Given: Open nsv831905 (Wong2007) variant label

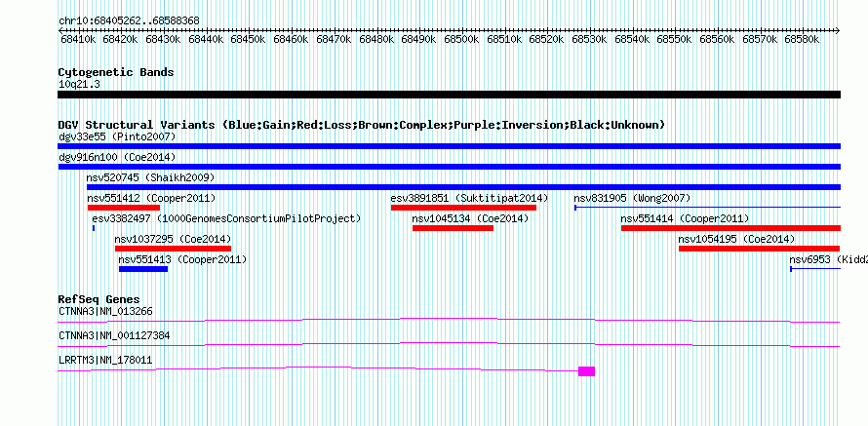Looking at the screenshot, I should coord(632,198).
